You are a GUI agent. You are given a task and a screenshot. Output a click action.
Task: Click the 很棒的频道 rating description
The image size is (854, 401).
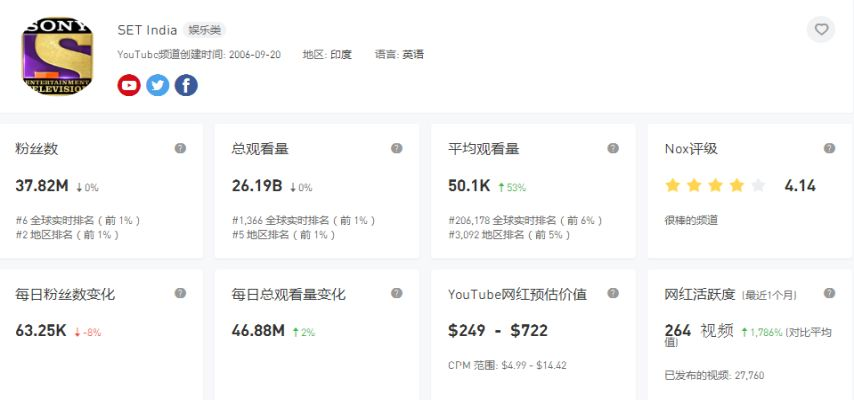[691, 221]
